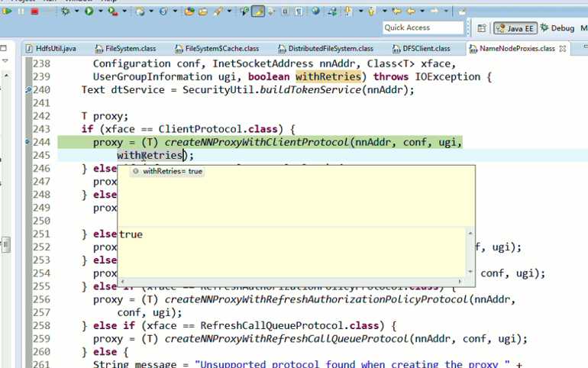588x368 pixels.
Task: Toggle Show Whitespace Characters paragraph icon
Action: [x=299, y=11]
